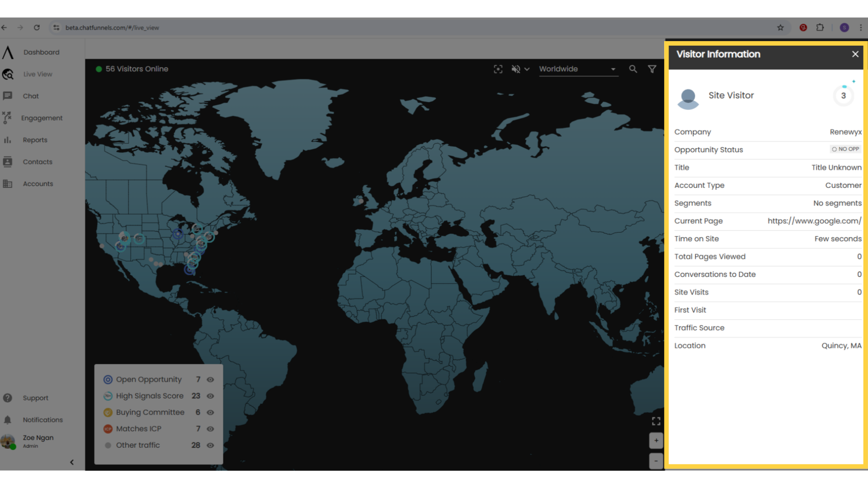Open map search
The width and height of the screenshot is (868, 488).
[x=633, y=69]
